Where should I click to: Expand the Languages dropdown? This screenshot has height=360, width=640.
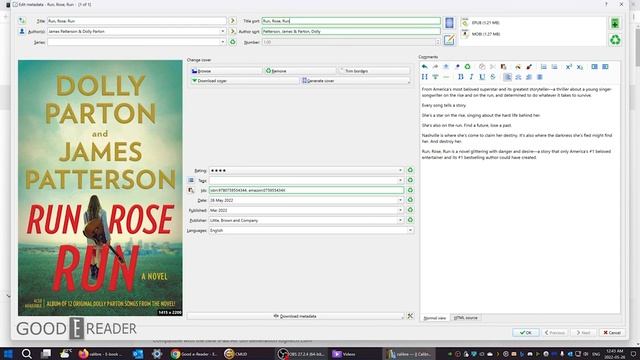(x=410, y=230)
